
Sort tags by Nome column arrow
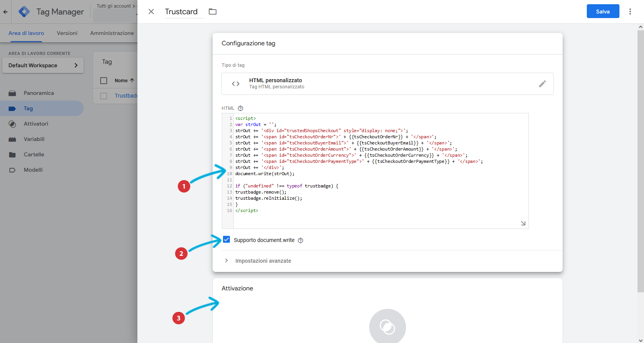132,80
